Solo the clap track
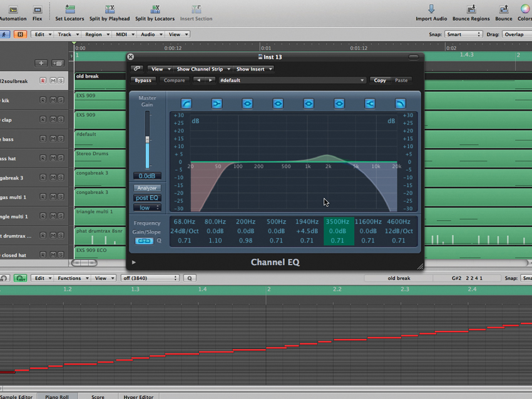This screenshot has width=532, height=399. 61,119
